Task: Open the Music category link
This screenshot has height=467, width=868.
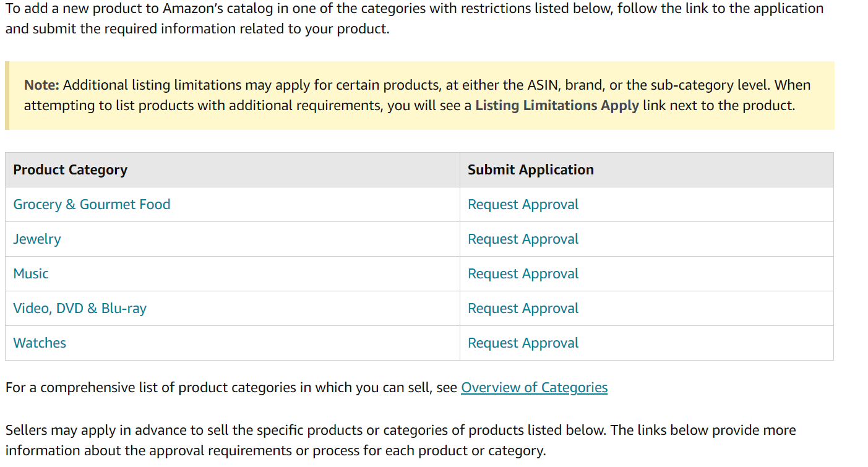Action: (31, 274)
